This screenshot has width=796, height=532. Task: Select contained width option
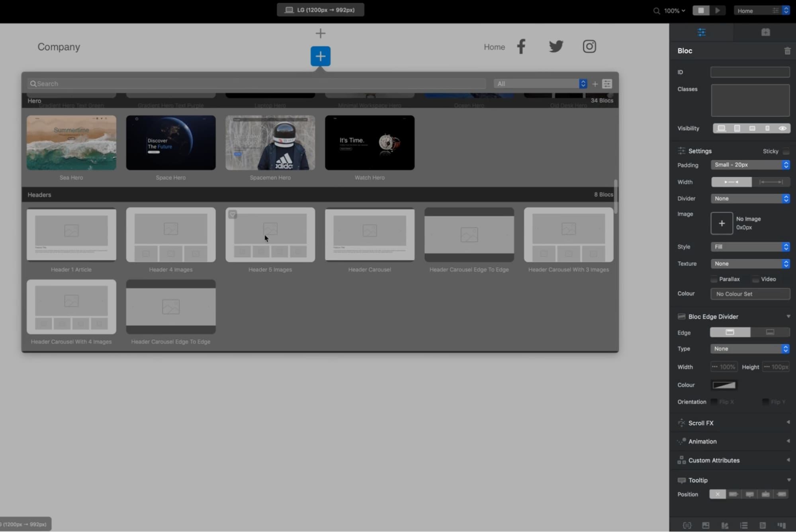pyautogui.click(x=731, y=182)
